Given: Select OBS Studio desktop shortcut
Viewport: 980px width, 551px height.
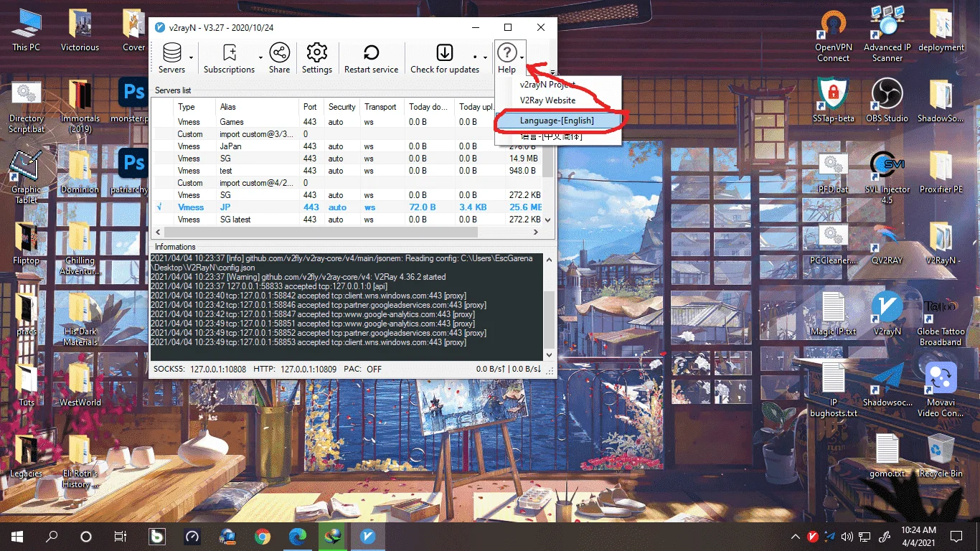Looking at the screenshot, I should pos(887,100).
